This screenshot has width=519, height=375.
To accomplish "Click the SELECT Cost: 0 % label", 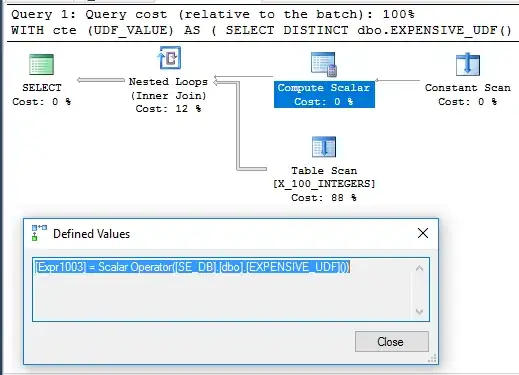I will pyautogui.click(x=42, y=95).
